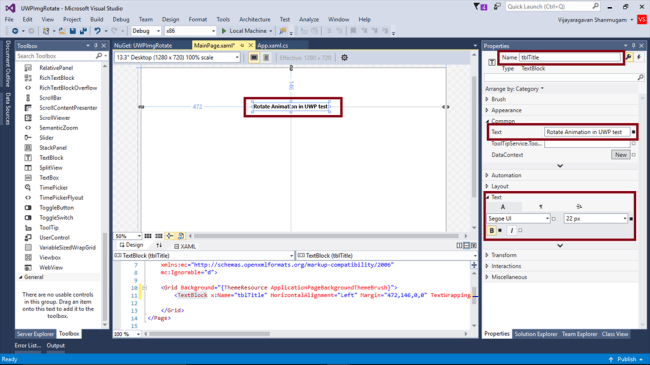
Task: Click the wrench properties icon beside Name
Action: 629,57
